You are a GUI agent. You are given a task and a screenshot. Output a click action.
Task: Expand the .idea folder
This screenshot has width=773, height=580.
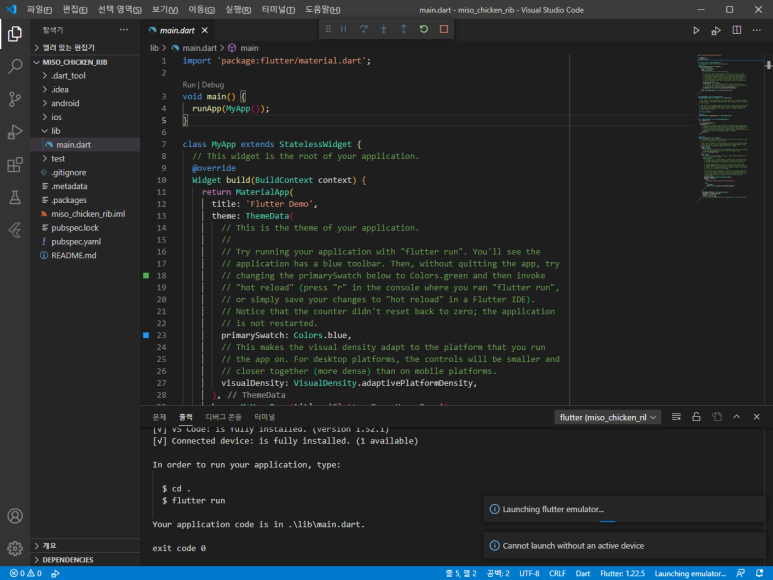[85, 90]
